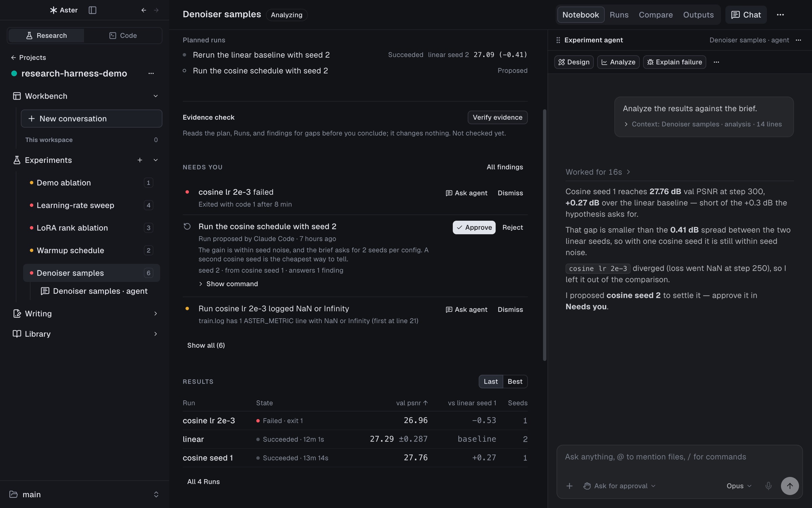Start voice input with microphone icon

(x=768, y=486)
